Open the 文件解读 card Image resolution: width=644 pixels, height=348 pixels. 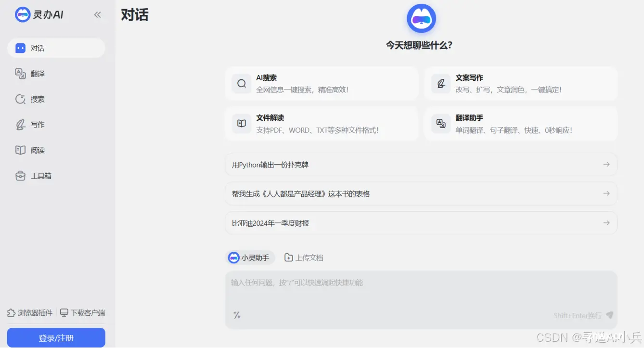(322, 124)
